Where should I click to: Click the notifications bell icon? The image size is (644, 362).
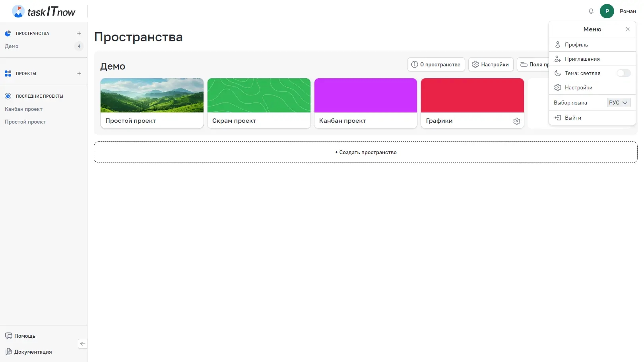coord(591,11)
